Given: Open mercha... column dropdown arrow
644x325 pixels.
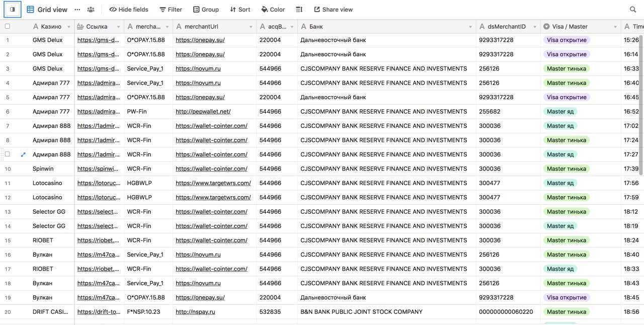Looking at the screenshot, I should pyautogui.click(x=167, y=27).
